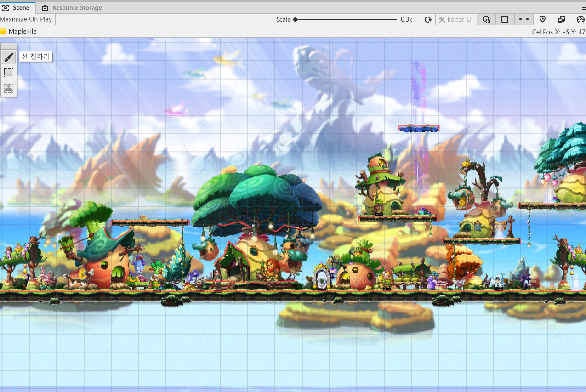Image resolution: width=586 pixels, height=392 pixels.
Task: Toggle the grid display icon
Action: (505, 19)
